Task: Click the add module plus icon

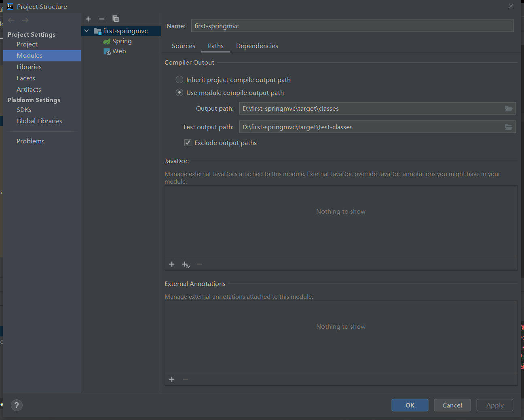Action: point(88,19)
